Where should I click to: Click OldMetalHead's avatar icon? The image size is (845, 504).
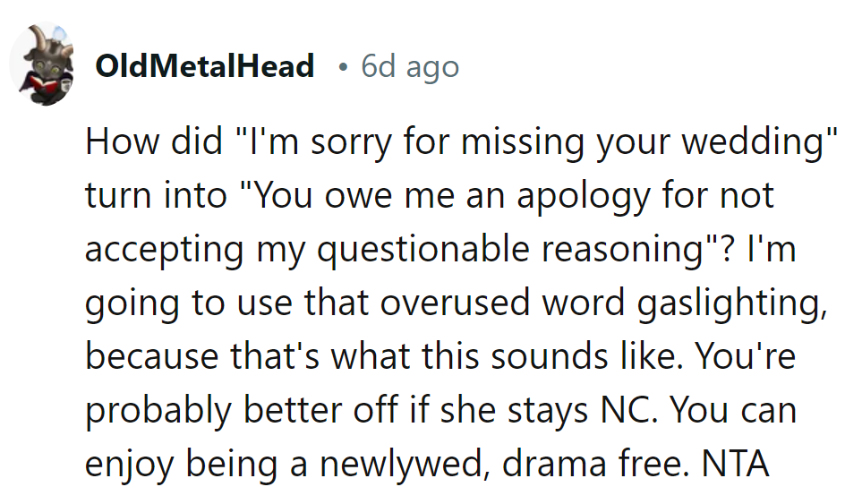40,65
